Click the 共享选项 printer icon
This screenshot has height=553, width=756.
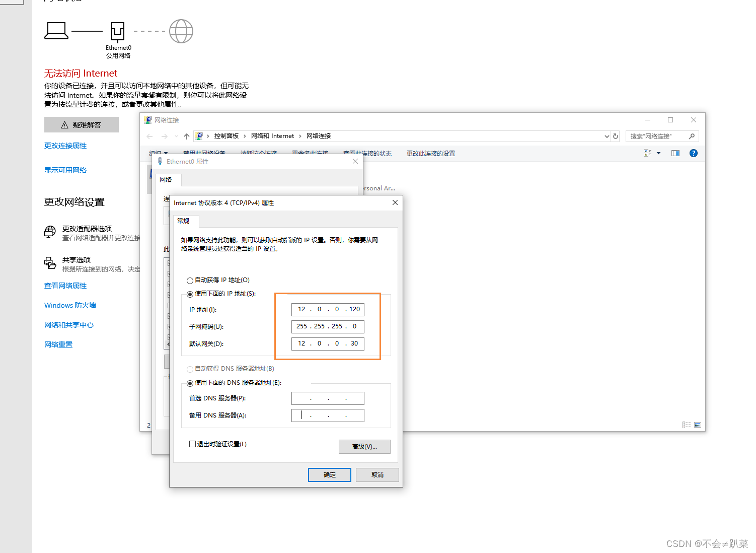(x=50, y=263)
